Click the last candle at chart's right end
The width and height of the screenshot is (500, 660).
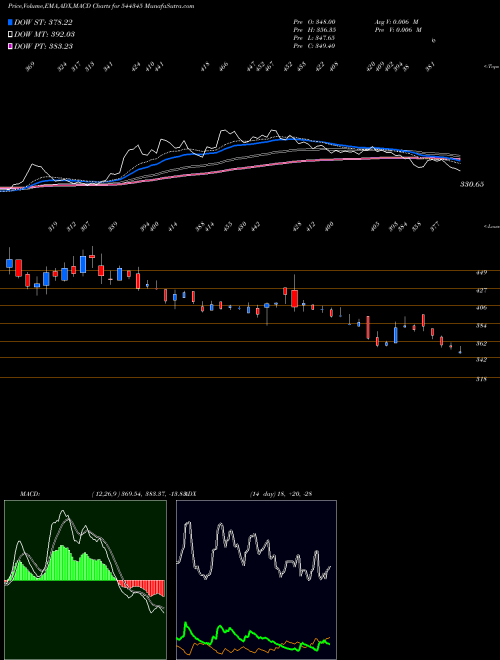[460, 351]
